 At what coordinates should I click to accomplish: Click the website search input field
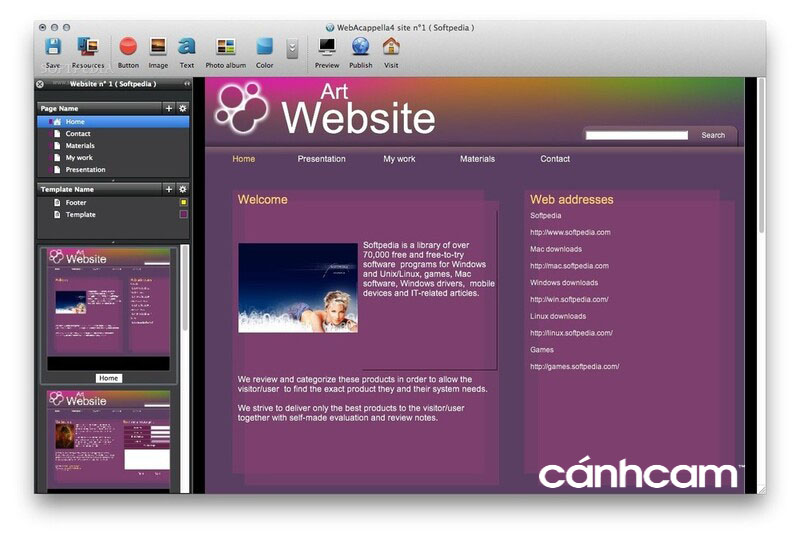(637, 135)
